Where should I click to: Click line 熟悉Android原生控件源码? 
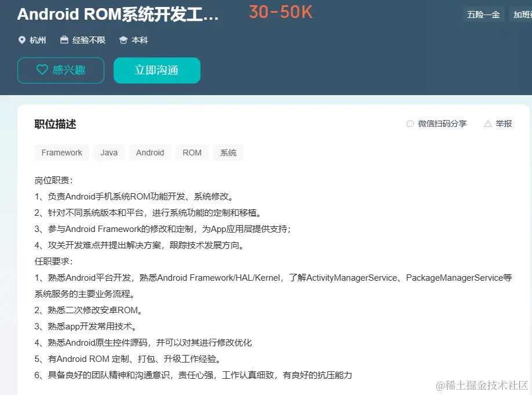[x=143, y=343]
